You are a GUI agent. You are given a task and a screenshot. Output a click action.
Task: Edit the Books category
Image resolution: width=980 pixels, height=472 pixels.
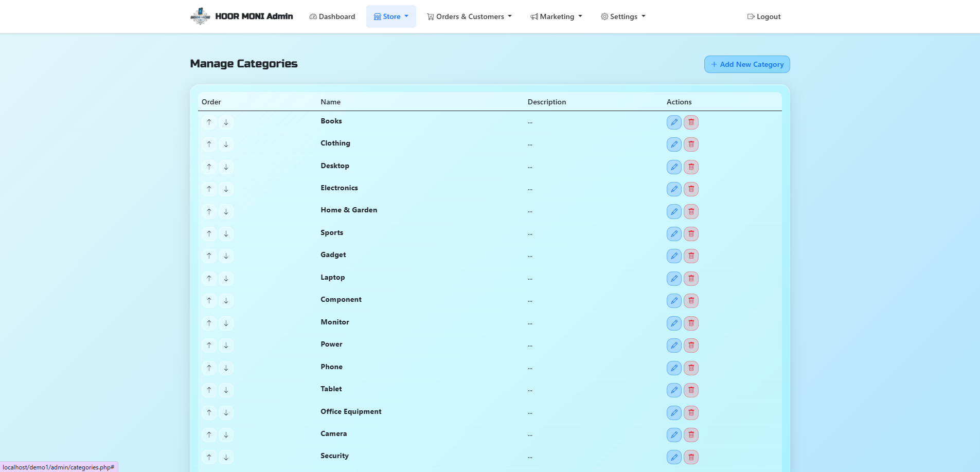[674, 122]
